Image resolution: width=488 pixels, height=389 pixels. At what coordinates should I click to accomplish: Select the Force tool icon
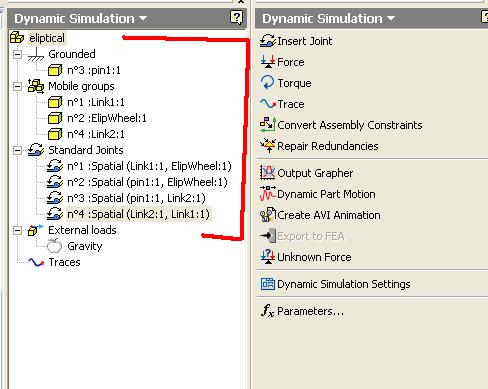tap(268, 62)
